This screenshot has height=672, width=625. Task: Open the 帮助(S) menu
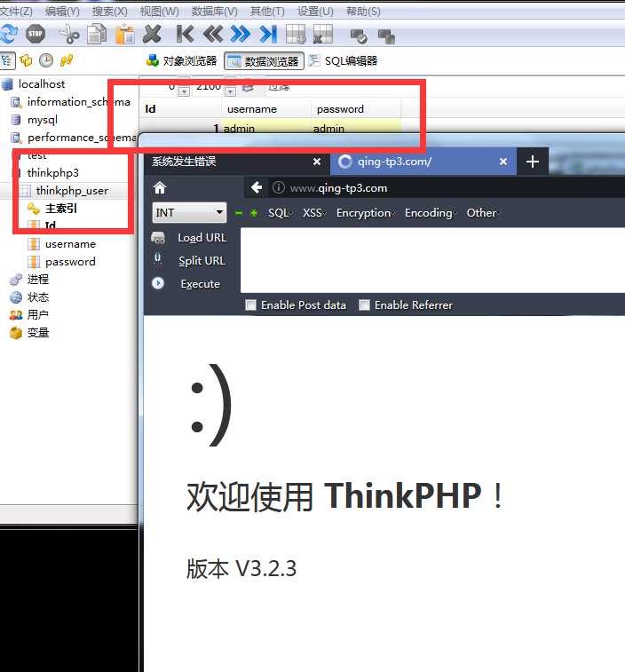(x=363, y=12)
